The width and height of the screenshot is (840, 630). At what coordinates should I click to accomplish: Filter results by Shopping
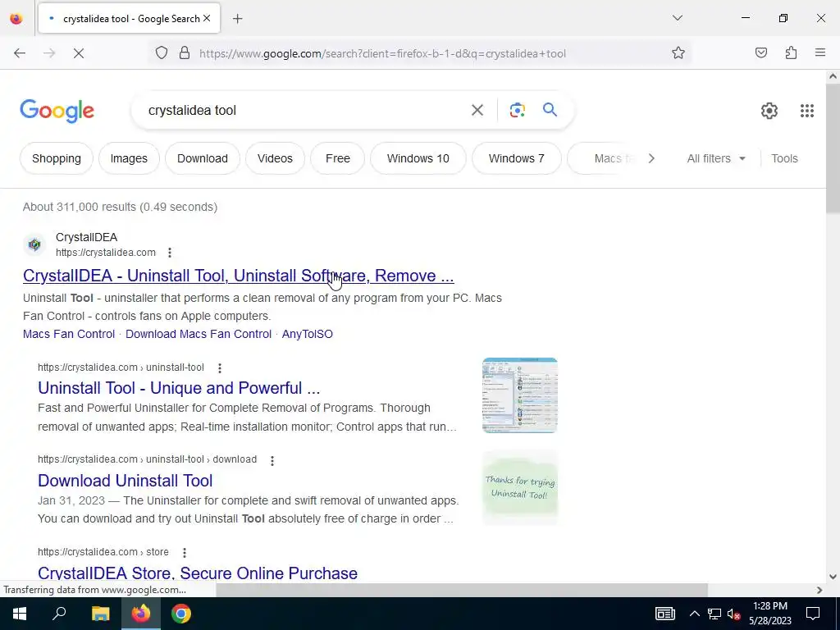click(57, 158)
